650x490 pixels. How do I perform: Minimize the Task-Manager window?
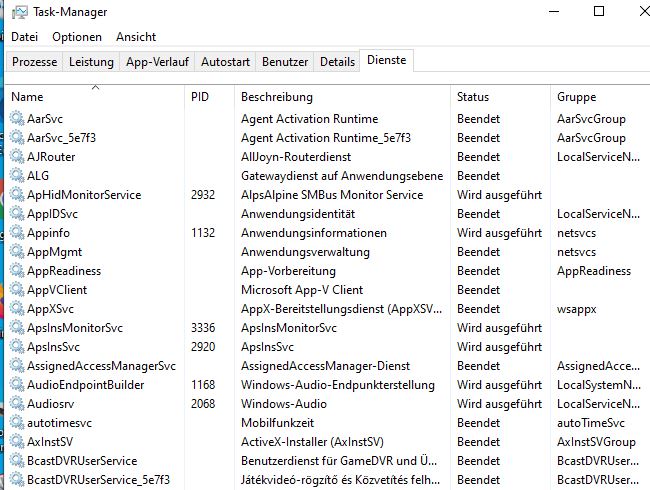click(554, 11)
